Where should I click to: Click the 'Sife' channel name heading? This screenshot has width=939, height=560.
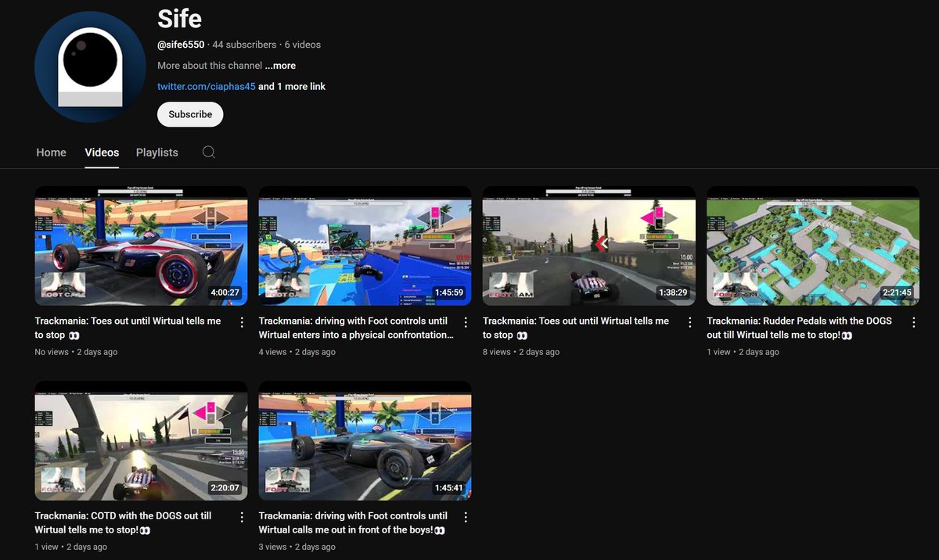[178, 17]
